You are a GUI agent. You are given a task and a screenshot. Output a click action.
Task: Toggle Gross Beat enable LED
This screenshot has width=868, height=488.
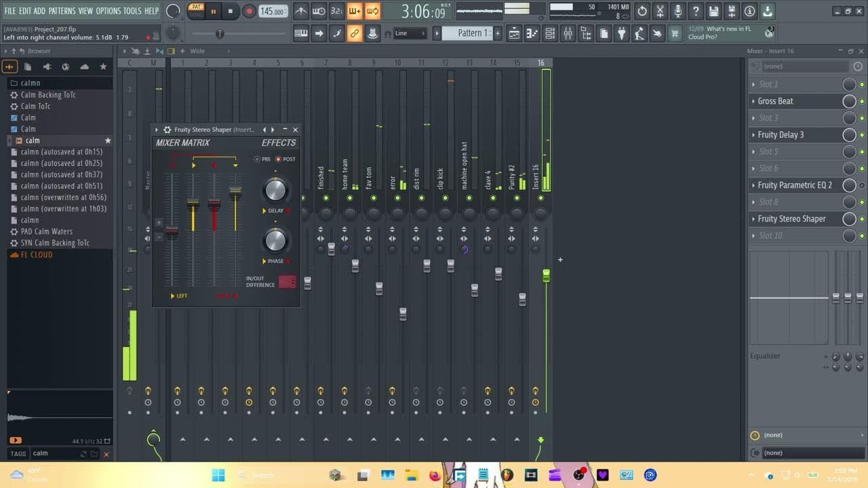861,102
